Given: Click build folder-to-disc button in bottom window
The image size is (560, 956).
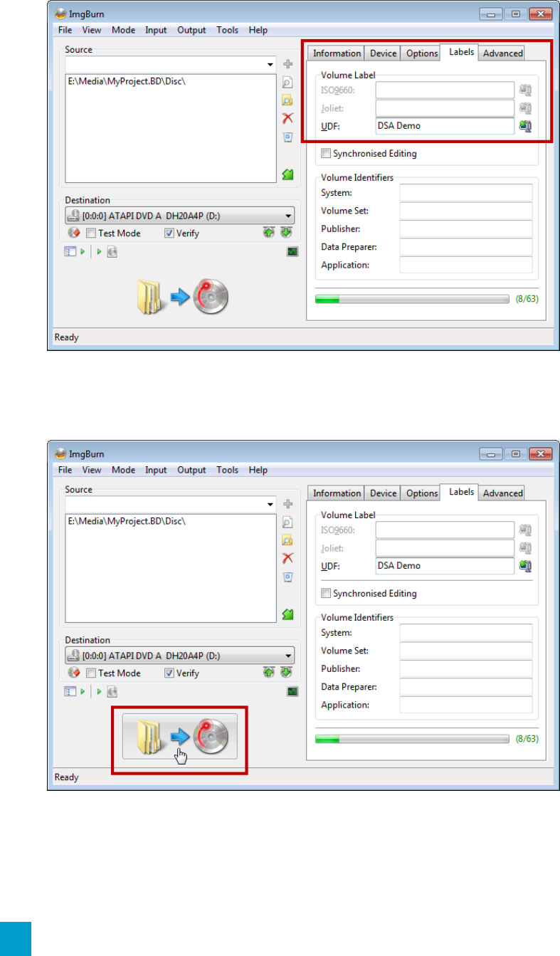Looking at the screenshot, I should (x=181, y=736).
